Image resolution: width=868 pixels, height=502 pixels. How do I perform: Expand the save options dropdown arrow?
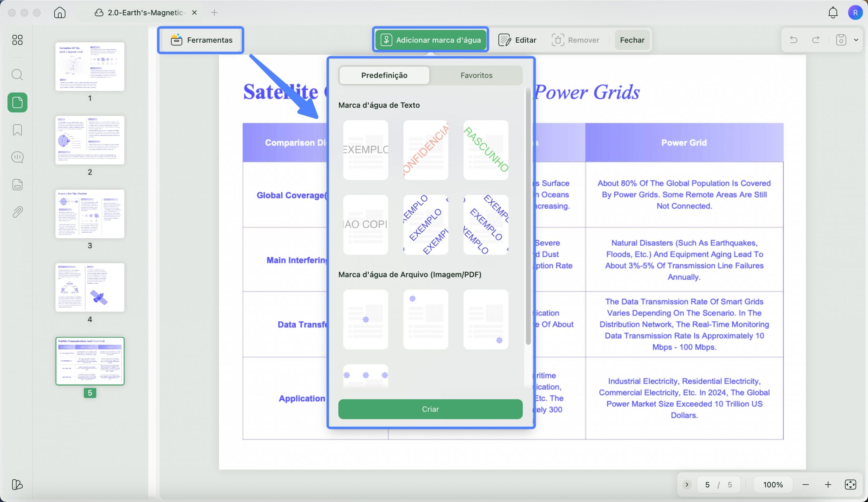tap(856, 40)
